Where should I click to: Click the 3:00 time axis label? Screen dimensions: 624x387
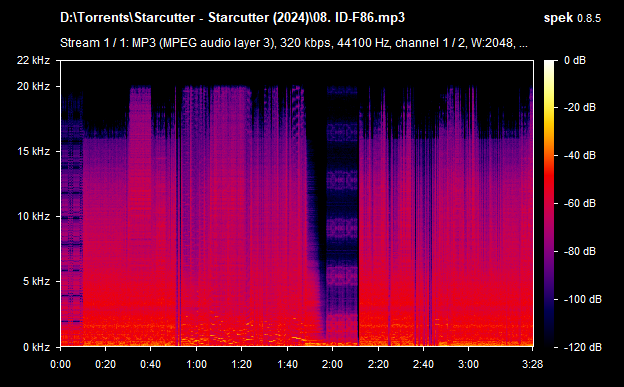(468, 364)
